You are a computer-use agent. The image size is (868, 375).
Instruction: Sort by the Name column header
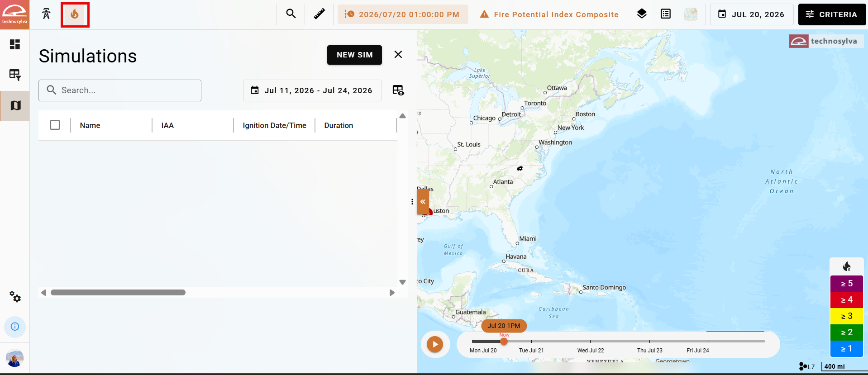click(90, 125)
